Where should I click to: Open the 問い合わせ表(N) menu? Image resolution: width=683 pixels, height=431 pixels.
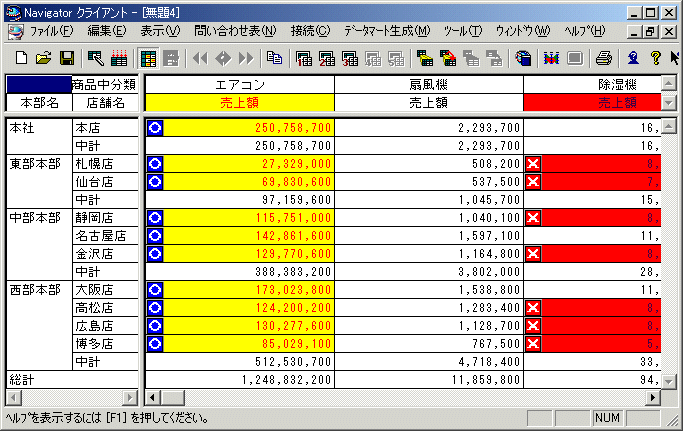235,31
